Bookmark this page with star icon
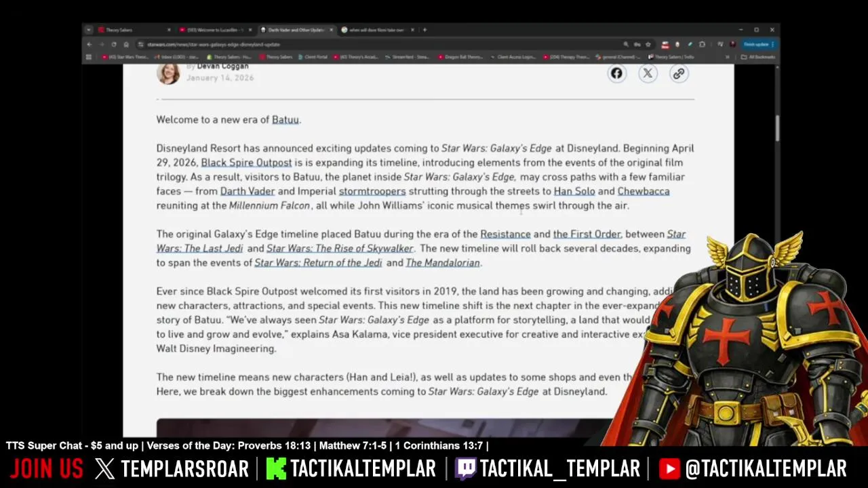 (x=648, y=44)
